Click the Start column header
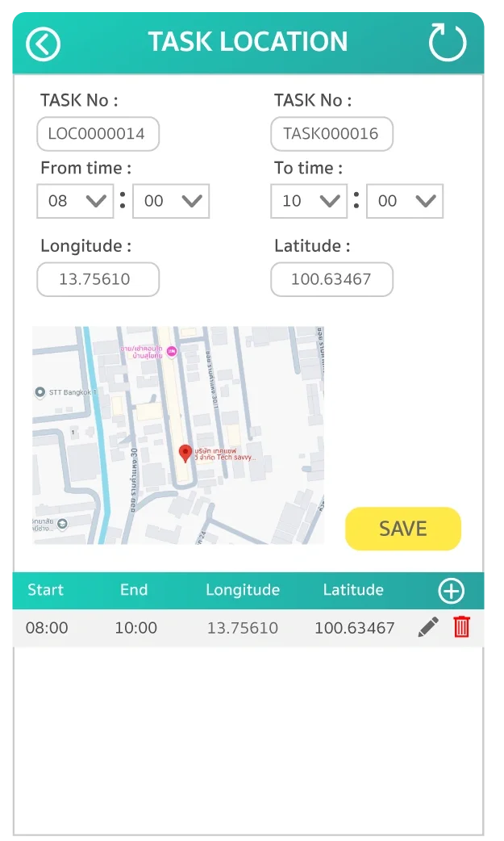 pos(45,590)
